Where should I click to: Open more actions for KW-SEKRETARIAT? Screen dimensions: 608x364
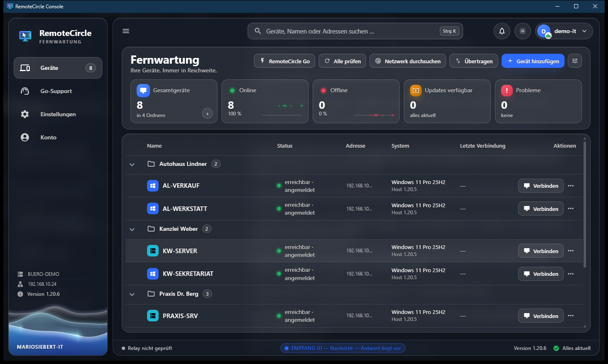tap(571, 274)
